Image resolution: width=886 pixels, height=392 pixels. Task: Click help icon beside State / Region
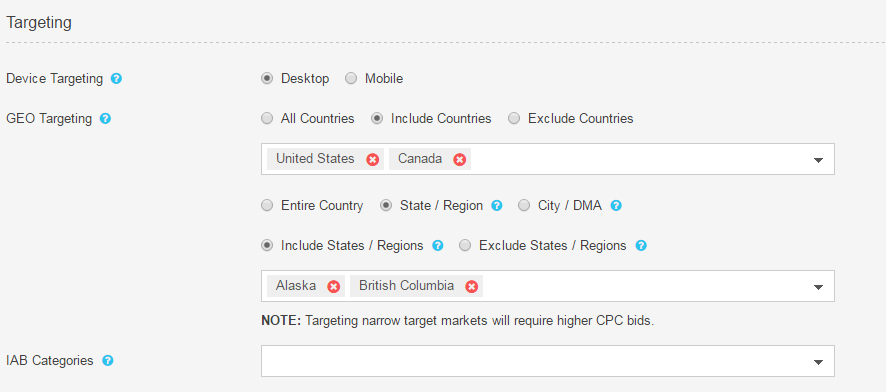(x=497, y=206)
